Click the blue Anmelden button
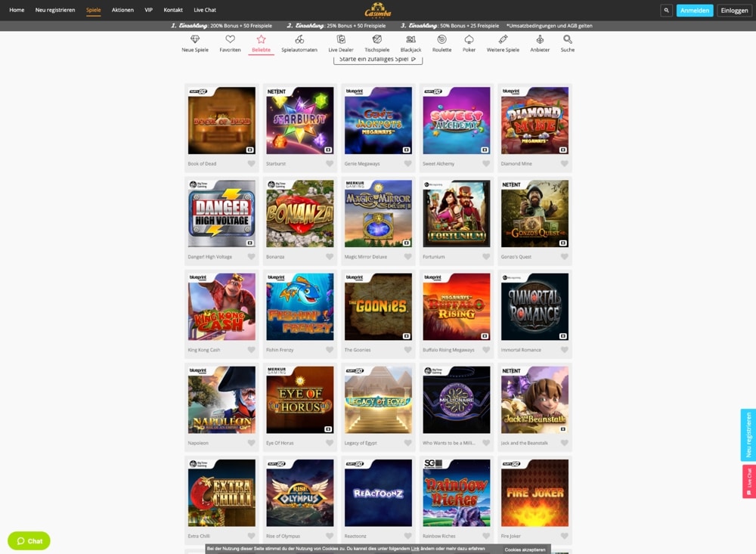This screenshot has width=756, height=554. [694, 10]
